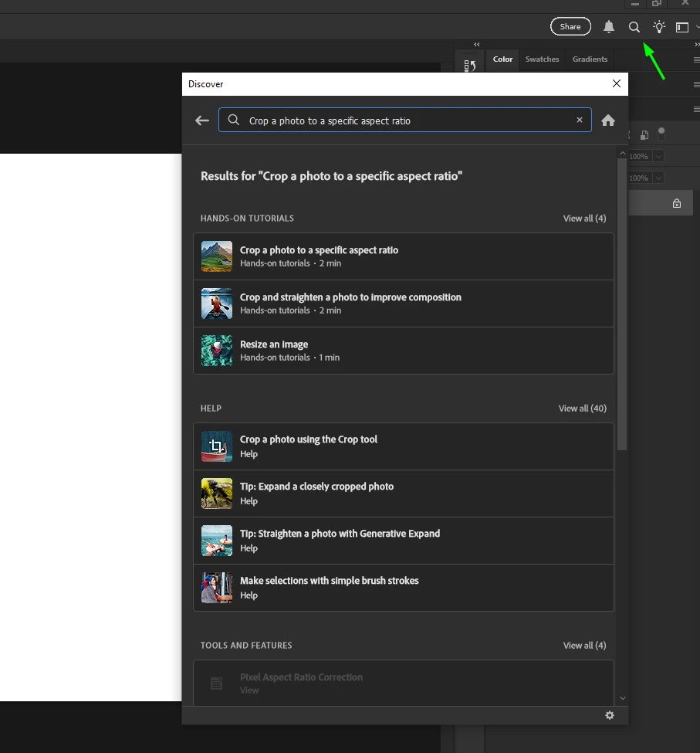The width and height of the screenshot is (700, 753).
Task: Open the Photoshop search magnifier icon
Action: (x=634, y=27)
